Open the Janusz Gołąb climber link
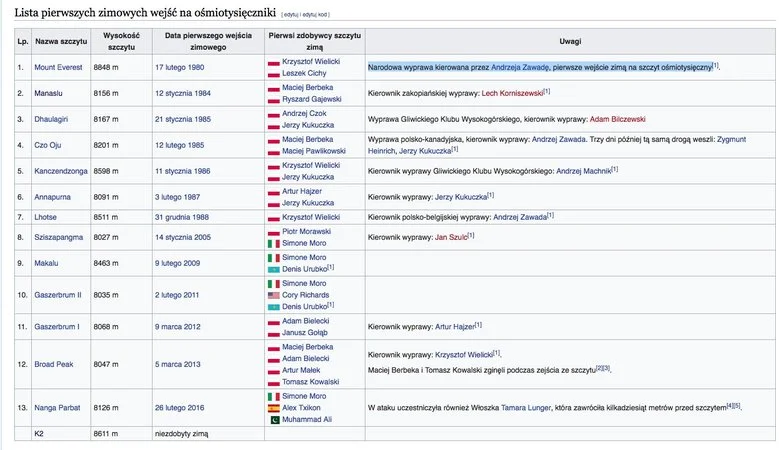779x450 pixels. tap(305, 333)
